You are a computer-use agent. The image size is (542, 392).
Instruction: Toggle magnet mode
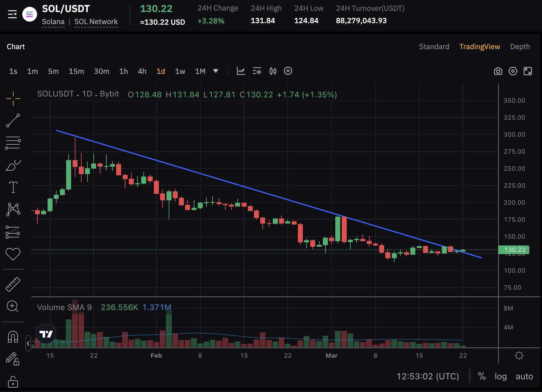[13, 337]
